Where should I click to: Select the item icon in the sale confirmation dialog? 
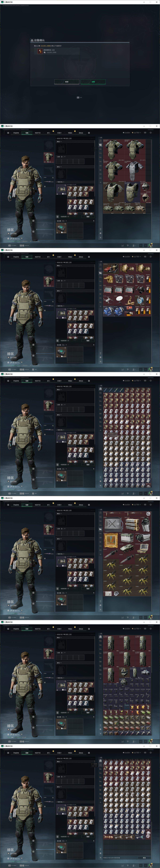click(x=40, y=51)
